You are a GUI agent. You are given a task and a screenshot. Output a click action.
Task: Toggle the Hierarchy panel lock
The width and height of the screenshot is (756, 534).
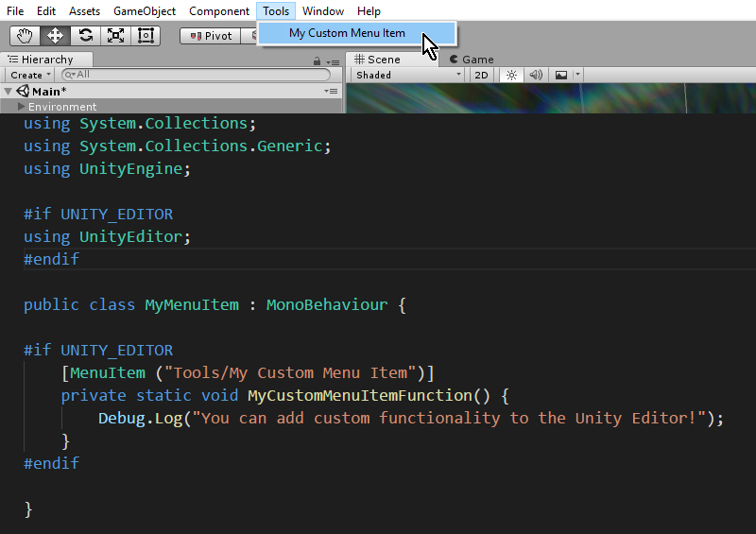tap(317, 61)
